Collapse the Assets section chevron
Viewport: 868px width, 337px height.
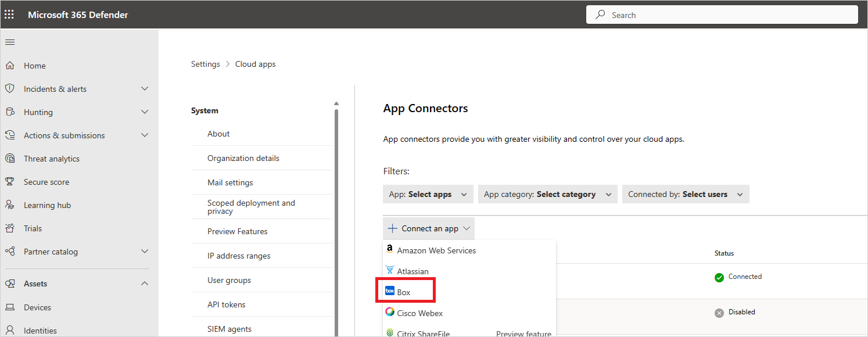[145, 284]
